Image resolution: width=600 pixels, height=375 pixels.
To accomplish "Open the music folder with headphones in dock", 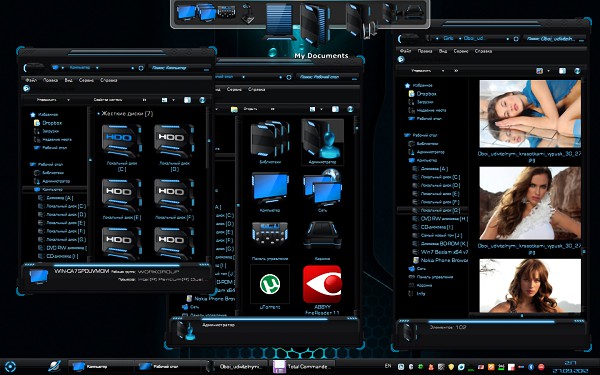I will click(x=360, y=21).
